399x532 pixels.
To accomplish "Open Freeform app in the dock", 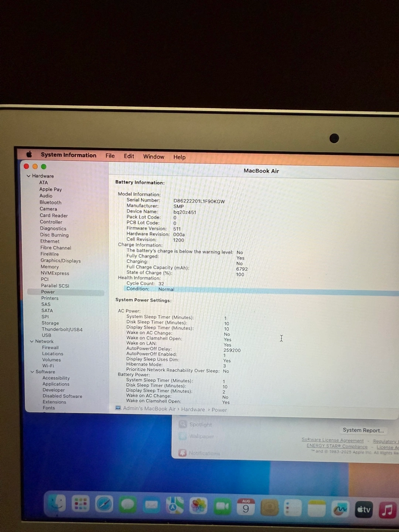I will coord(340,510).
